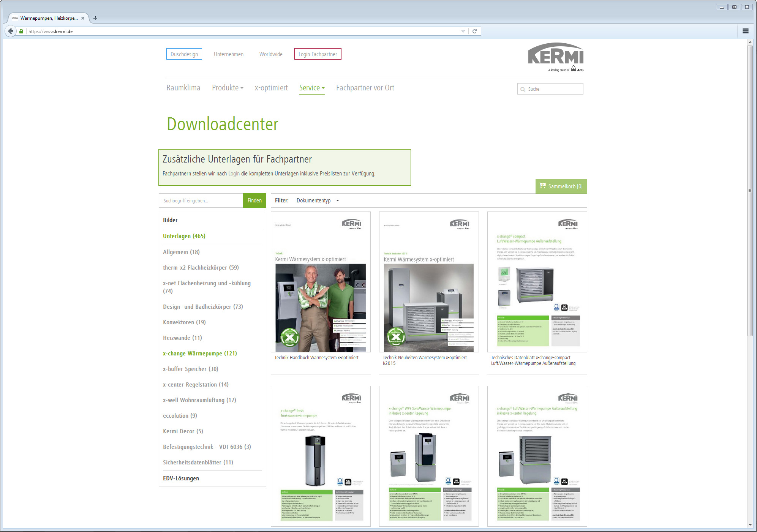The width and height of the screenshot is (757, 532).
Task: Select Allgemein (18) category
Action: point(181,252)
